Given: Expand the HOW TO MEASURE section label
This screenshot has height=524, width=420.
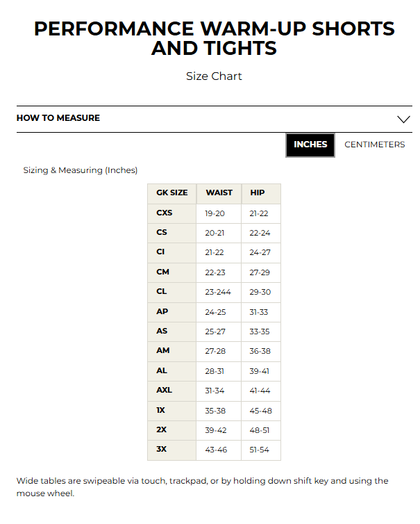Looking at the screenshot, I should tap(58, 118).
